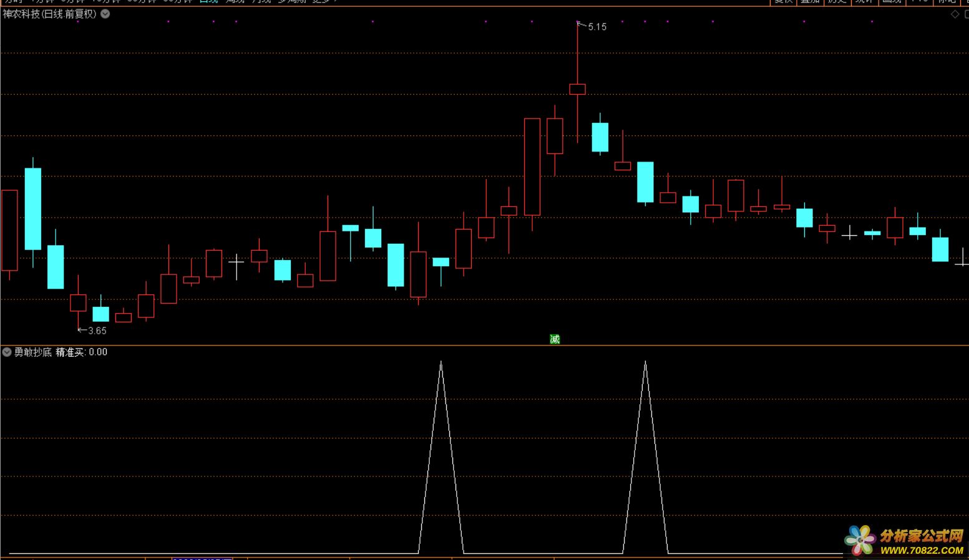This screenshot has width=969, height=560.
Task: Open the dropdown arrow beside 神农科技 chart title
Action: (x=105, y=14)
